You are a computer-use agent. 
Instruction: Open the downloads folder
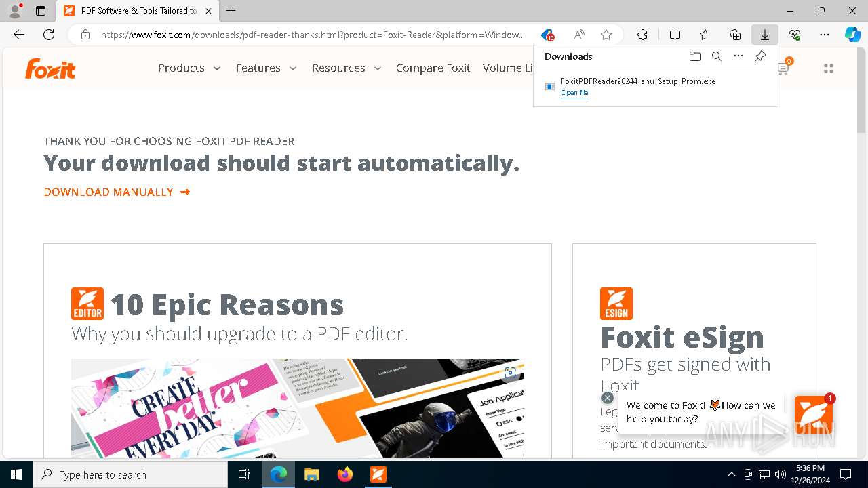click(x=694, y=56)
